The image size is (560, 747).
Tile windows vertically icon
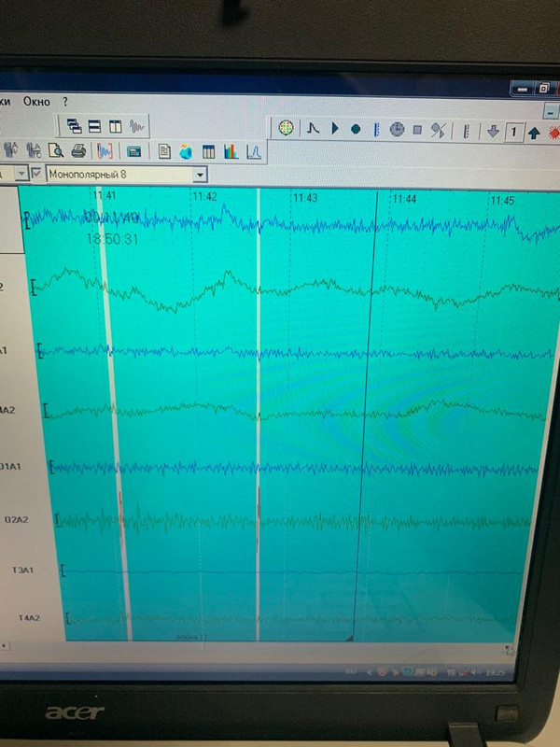pyautogui.click(x=116, y=127)
